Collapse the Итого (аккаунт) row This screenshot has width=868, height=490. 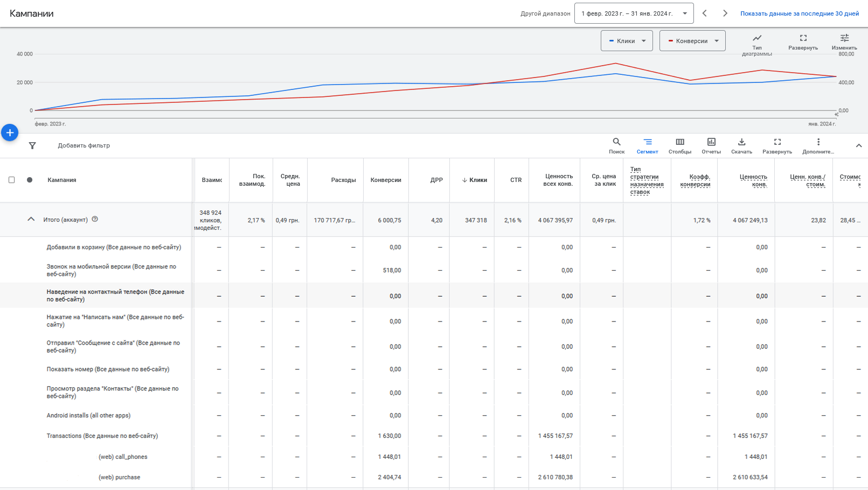(x=31, y=219)
